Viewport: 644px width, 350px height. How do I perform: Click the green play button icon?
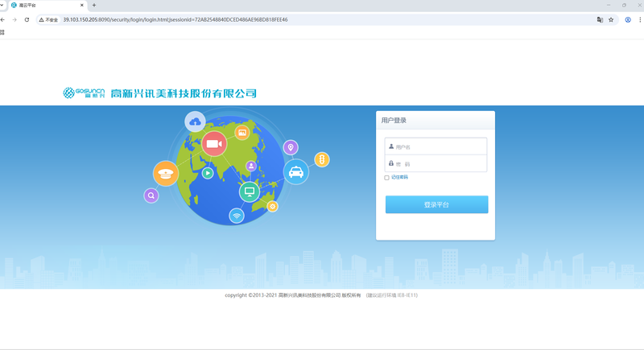tap(208, 173)
